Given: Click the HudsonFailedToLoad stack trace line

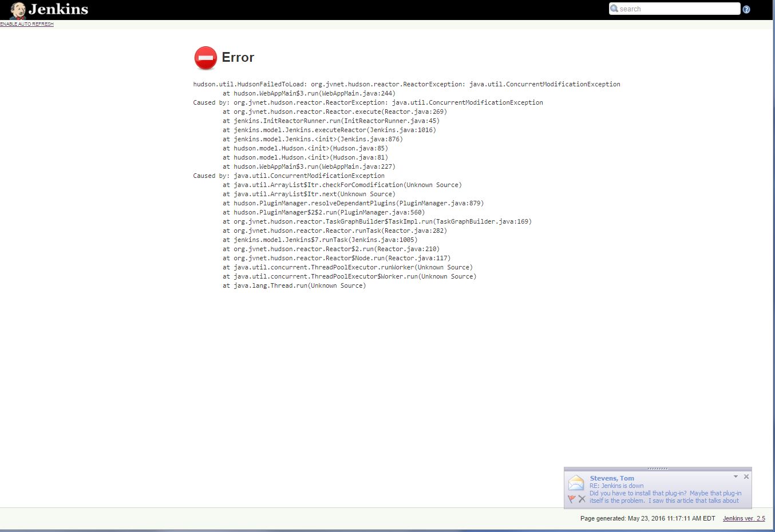Looking at the screenshot, I should click(406, 84).
